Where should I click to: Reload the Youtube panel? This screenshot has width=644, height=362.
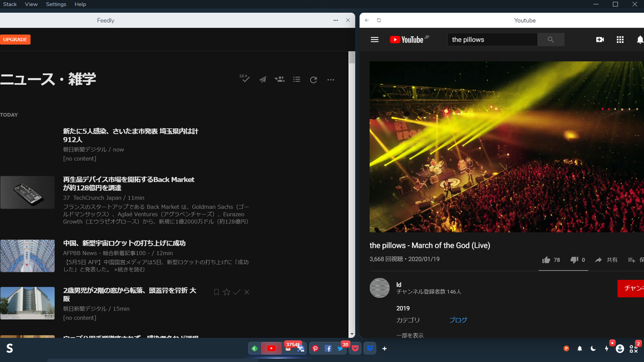379,20
